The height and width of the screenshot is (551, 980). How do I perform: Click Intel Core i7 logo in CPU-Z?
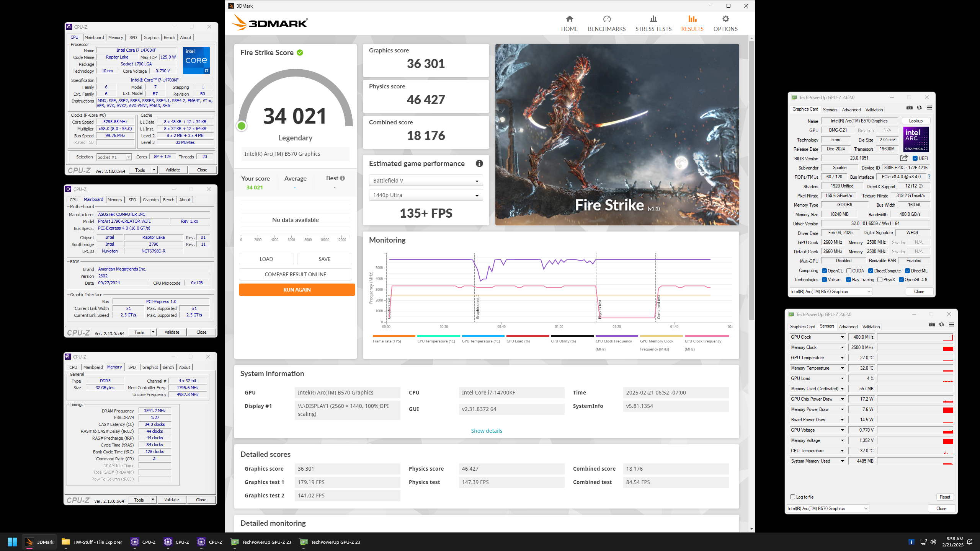pos(196,60)
